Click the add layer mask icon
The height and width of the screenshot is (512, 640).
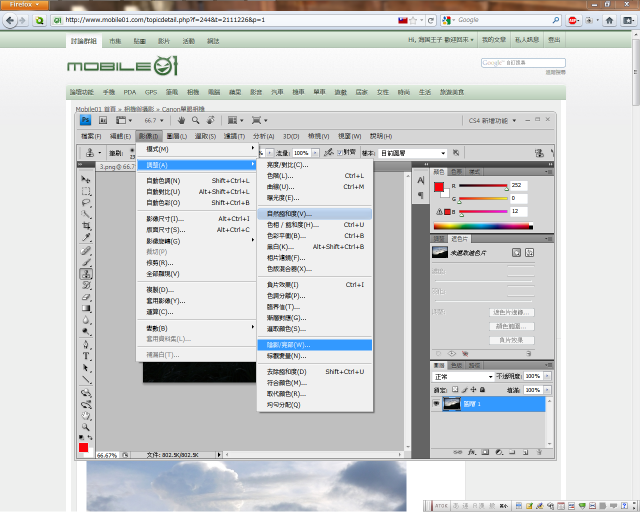tap(485, 452)
